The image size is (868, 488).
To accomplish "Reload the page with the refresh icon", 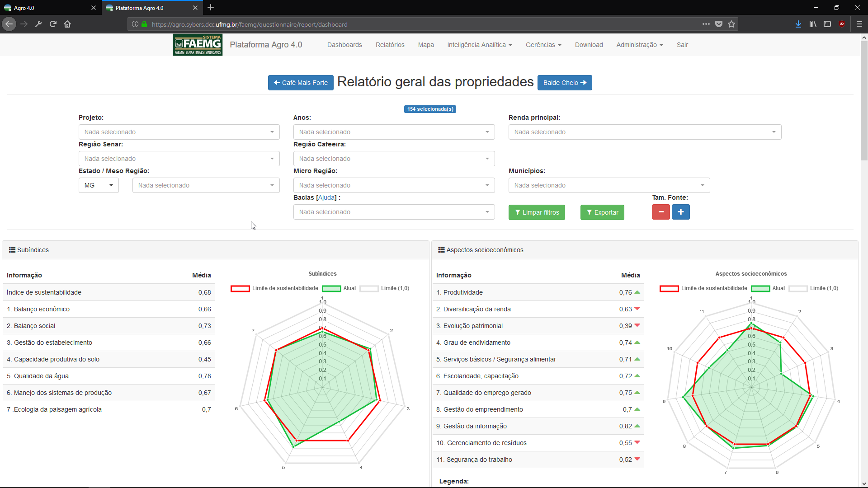I will point(53,24).
